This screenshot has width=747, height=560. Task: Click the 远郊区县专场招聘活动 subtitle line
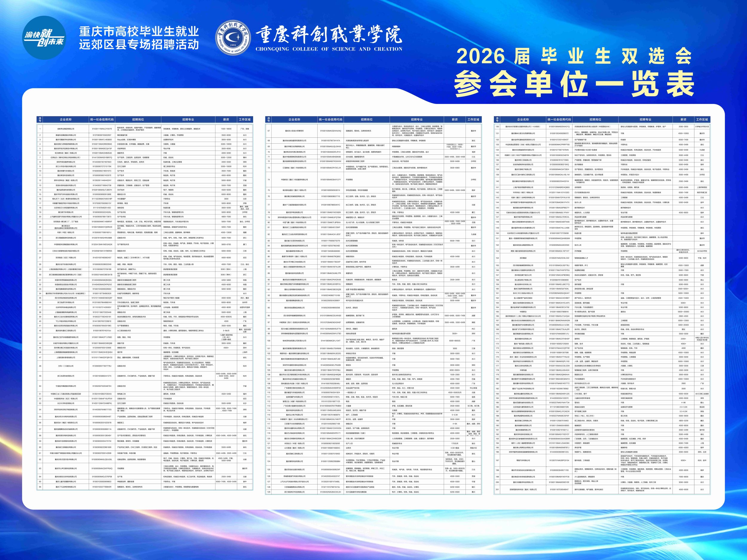tap(139, 45)
